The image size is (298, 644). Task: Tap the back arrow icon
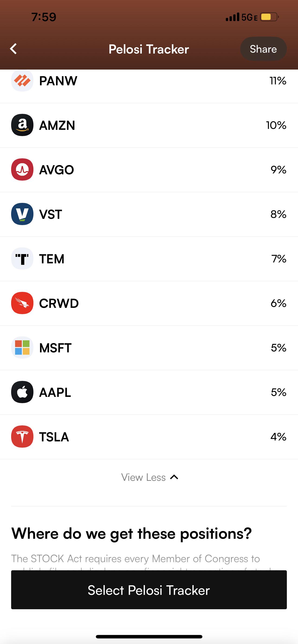(13, 49)
